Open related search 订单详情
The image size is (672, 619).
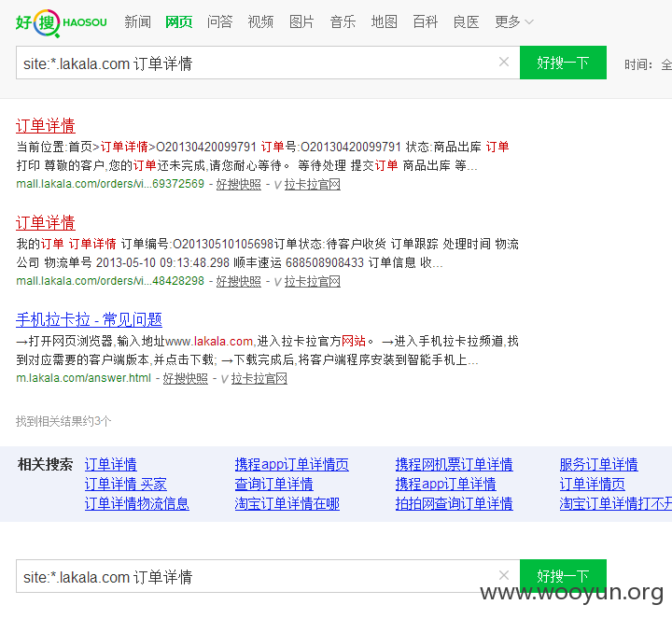(x=110, y=464)
